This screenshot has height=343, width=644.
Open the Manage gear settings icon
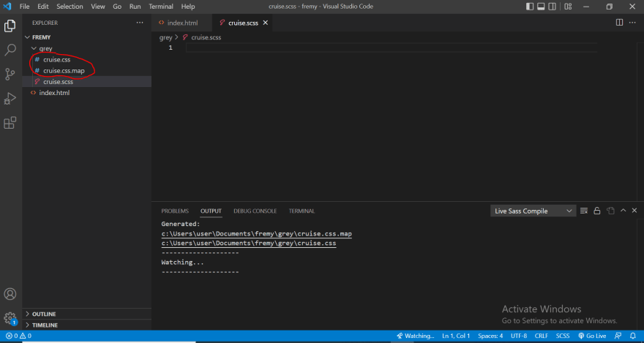coord(10,318)
